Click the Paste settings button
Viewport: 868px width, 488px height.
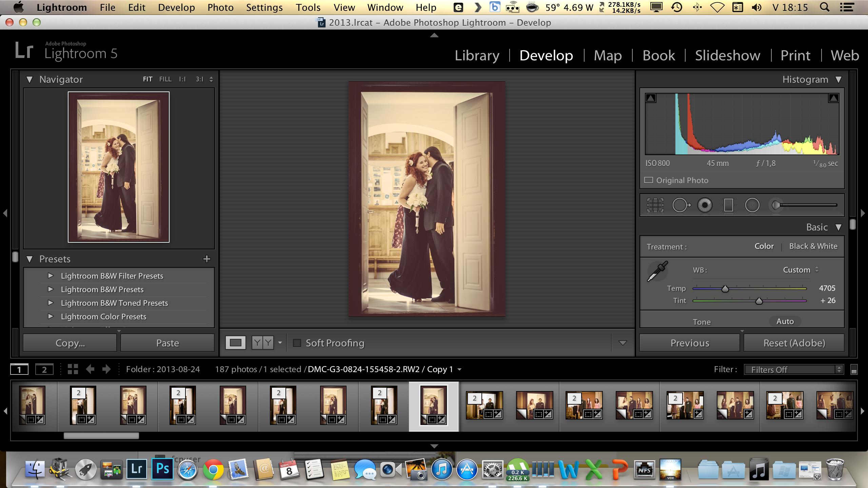(x=167, y=343)
